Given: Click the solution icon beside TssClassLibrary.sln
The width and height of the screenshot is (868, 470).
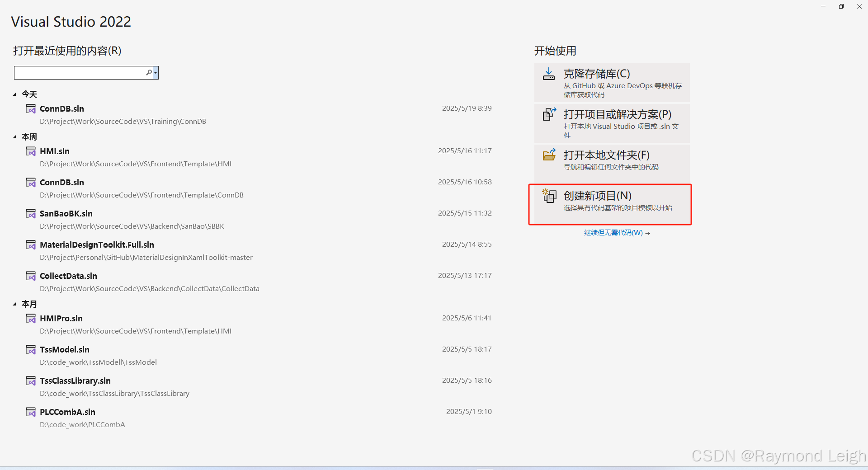Looking at the screenshot, I should coord(31,381).
